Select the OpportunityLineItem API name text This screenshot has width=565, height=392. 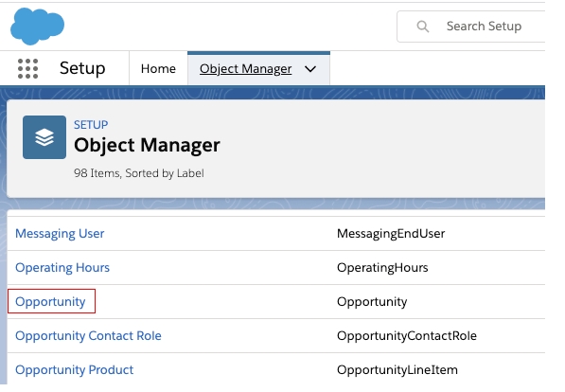[x=397, y=369]
